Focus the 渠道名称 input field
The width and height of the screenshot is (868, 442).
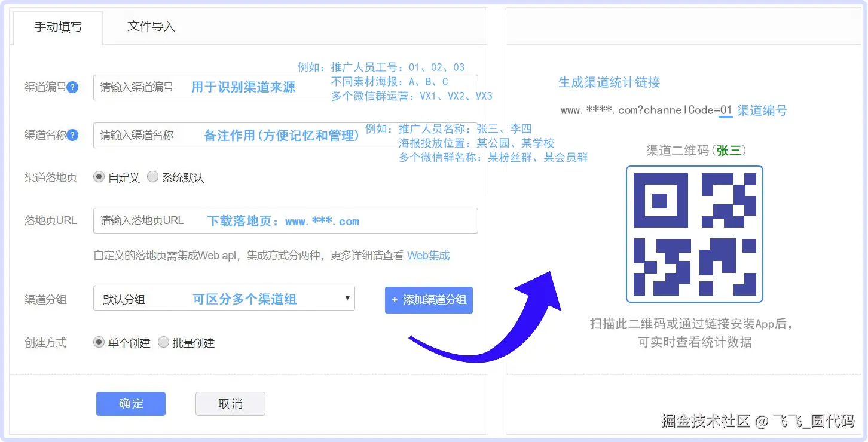point(286,135)
